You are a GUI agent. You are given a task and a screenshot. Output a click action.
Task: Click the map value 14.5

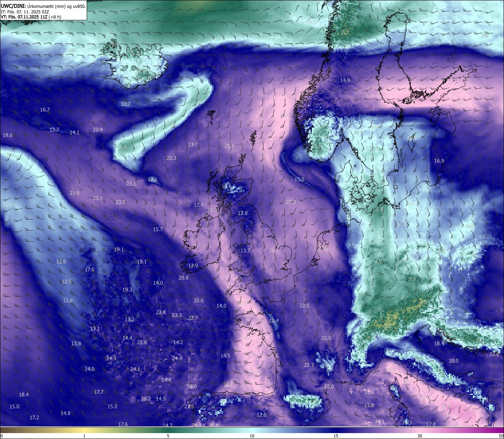225,356
